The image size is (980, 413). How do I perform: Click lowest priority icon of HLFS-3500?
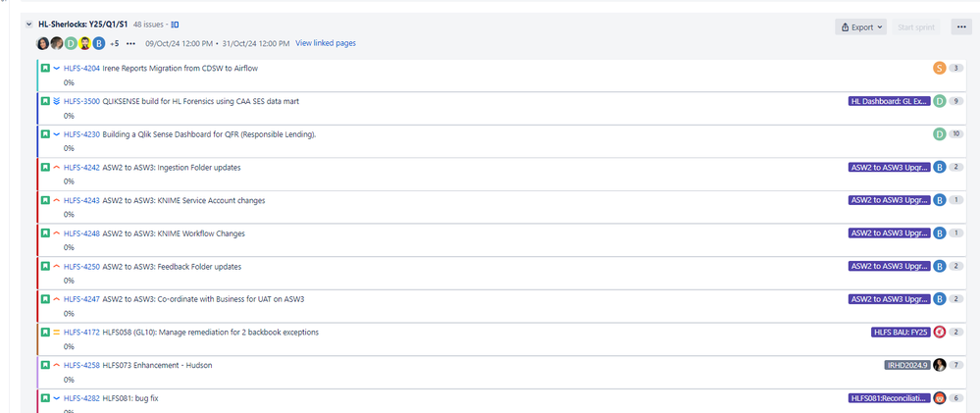56,101
